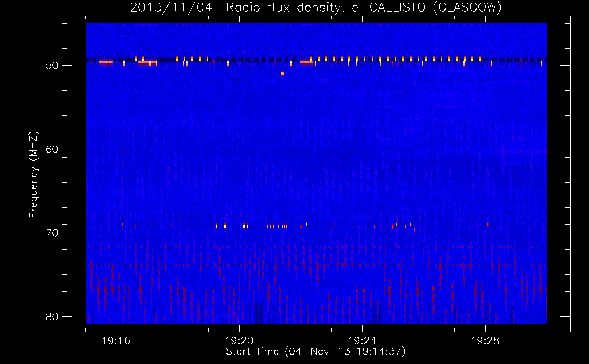
Task: Click the 60 MHz frequency tick label
Action: pyautogui.click(x=52, y=149)
